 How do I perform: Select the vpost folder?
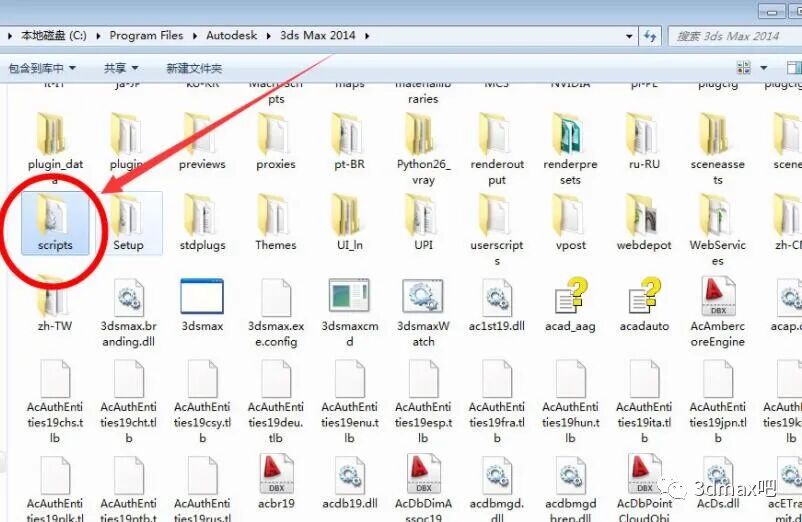(570, 223)
